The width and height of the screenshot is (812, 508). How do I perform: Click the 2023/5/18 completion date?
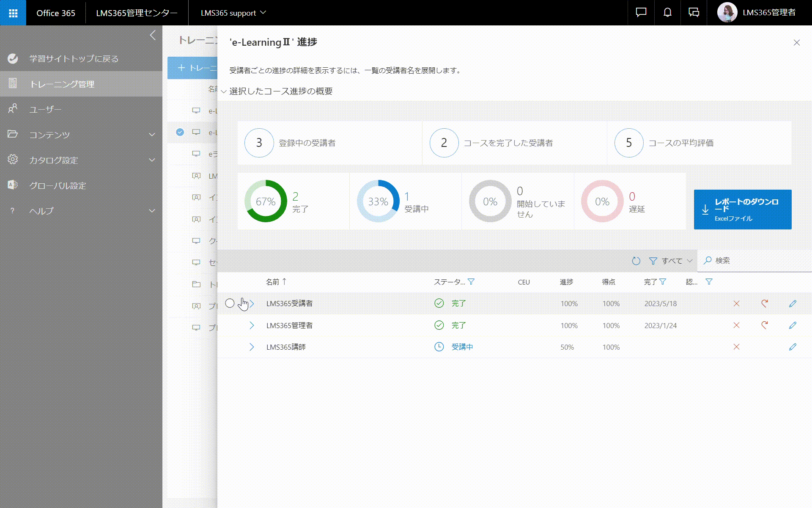660,304
